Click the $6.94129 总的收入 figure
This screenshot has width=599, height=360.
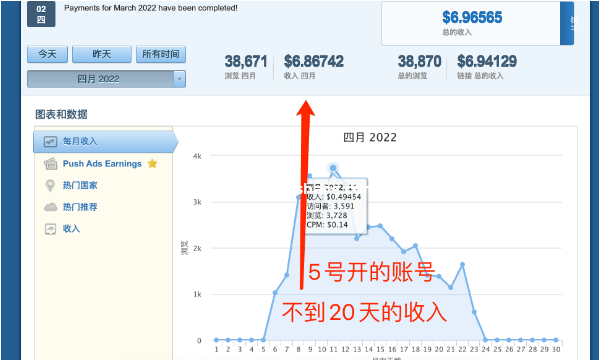pyautogui.click(x=487, y=66)
